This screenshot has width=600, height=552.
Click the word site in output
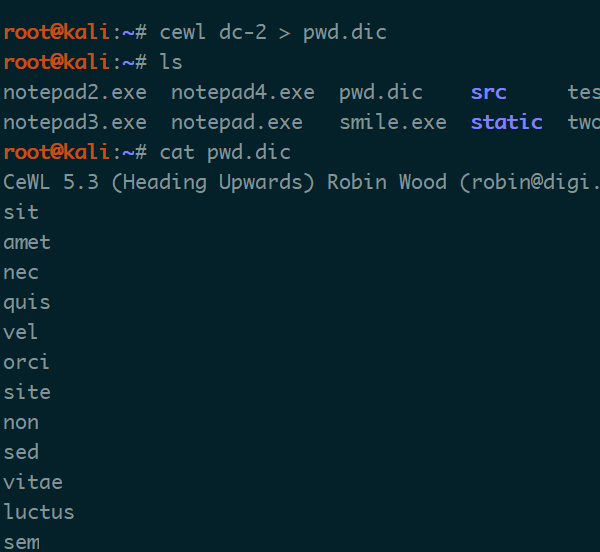pos(27,392)
